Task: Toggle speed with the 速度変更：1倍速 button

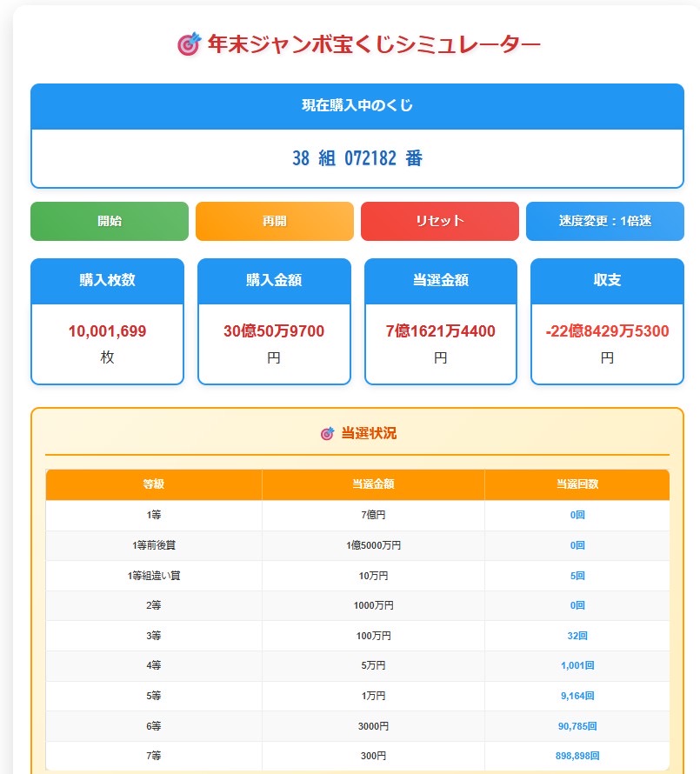Action: [x=604, y=221]
